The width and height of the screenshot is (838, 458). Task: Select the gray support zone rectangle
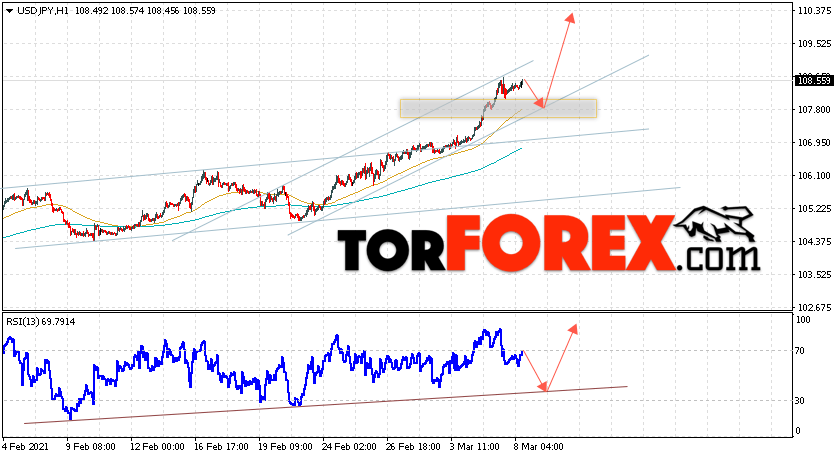pos(498,108)
